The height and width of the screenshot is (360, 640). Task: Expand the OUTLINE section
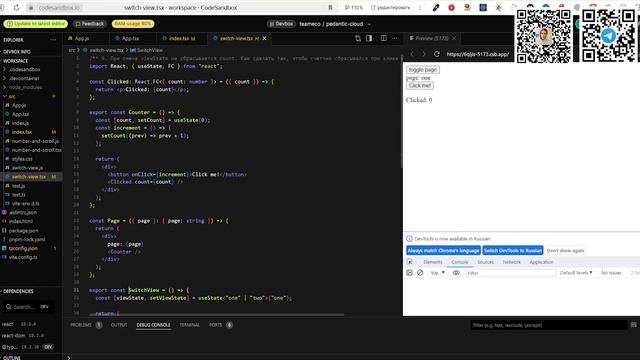pyautogui.click(x=11, y=358)
